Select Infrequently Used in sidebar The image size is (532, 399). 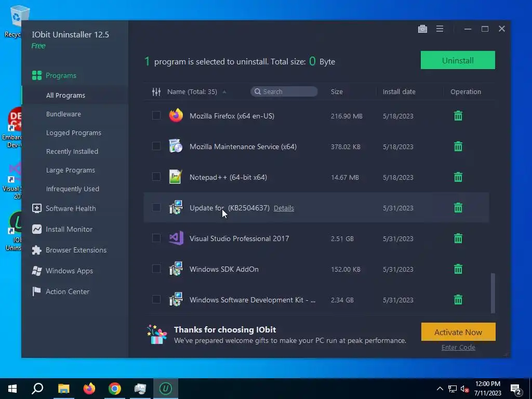click(x=73, y=189)
